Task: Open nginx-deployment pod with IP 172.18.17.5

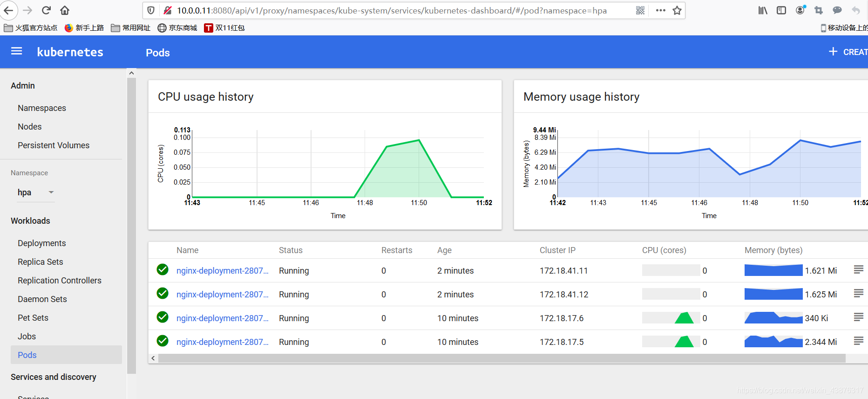Action: [x=223, y=342]
